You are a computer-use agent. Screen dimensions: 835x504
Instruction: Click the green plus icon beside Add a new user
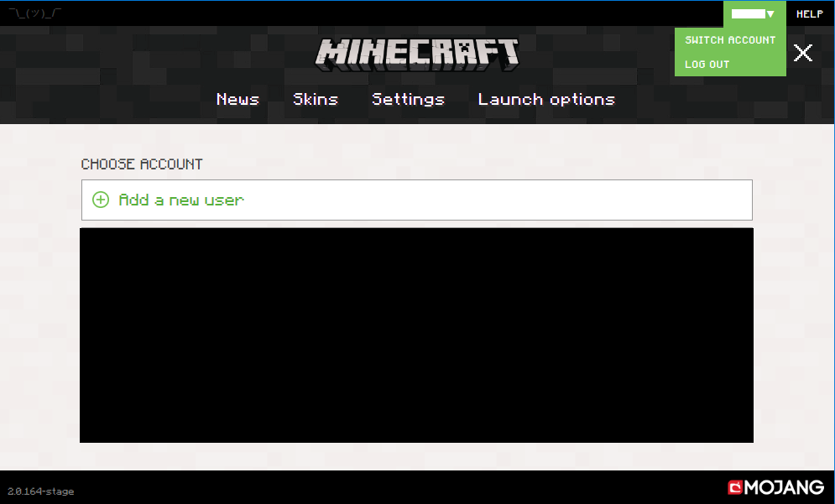[101, 200]
